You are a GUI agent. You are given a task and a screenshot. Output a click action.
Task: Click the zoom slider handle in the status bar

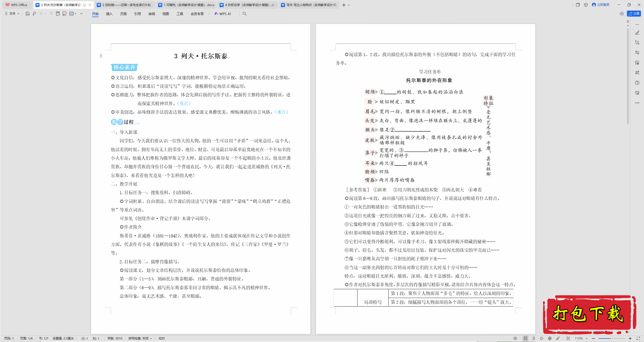[612, 338]
